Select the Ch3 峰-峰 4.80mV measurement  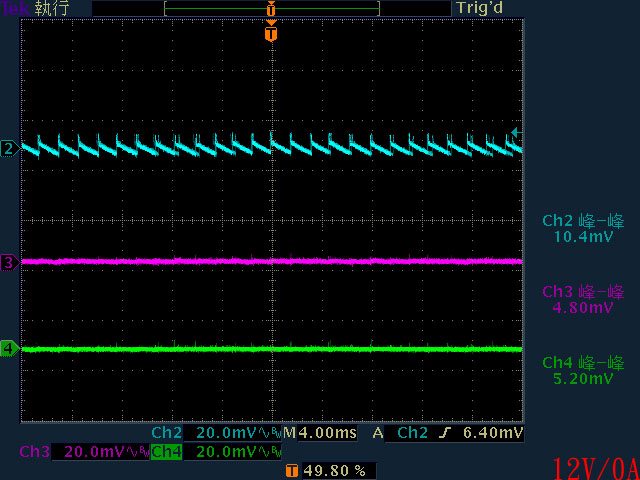point(583,300)
